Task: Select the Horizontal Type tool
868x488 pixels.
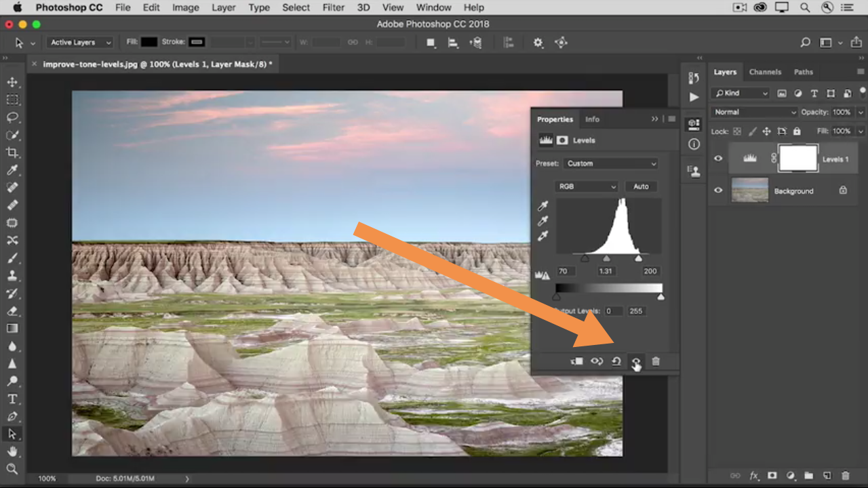Action: tap(12, 399)
